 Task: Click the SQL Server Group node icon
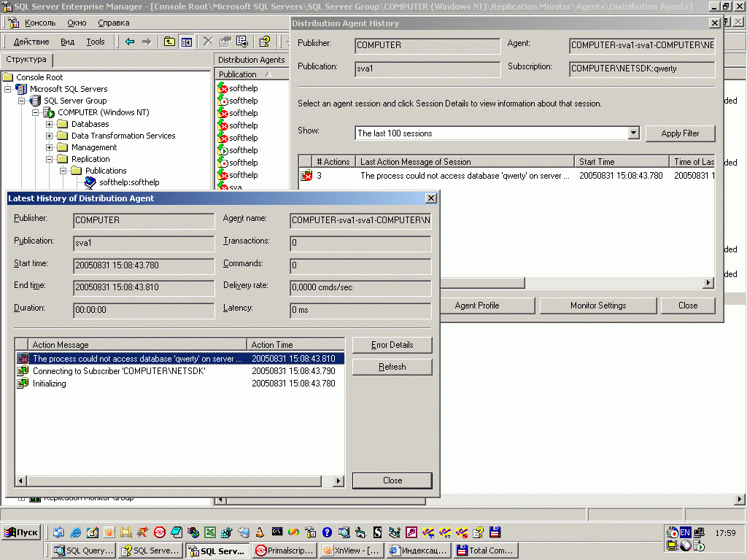point(35,101)
